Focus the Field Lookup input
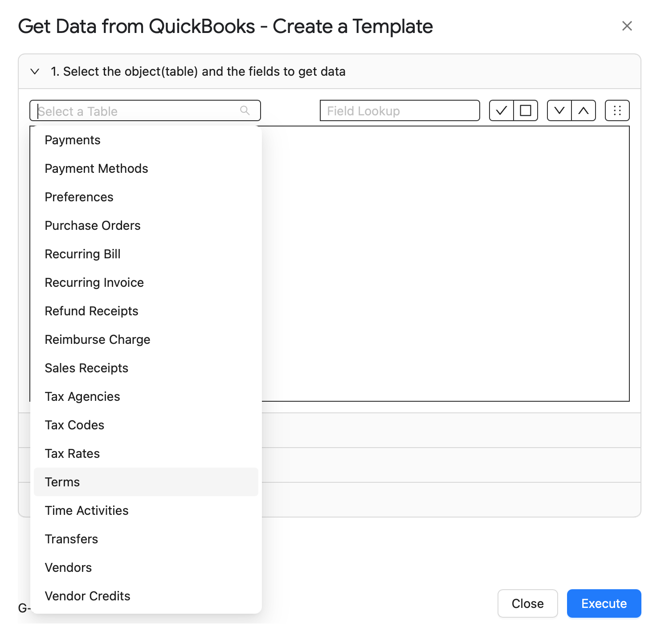 point(400,110)
